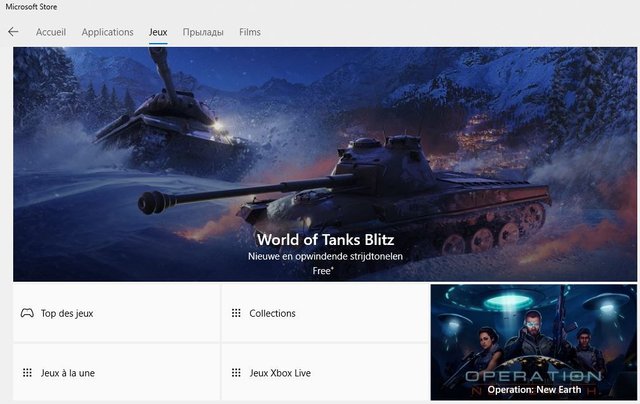Screen dimensions: 640x404
Task: Switch to the Applications tab
Action: click(x=107, y=32)
